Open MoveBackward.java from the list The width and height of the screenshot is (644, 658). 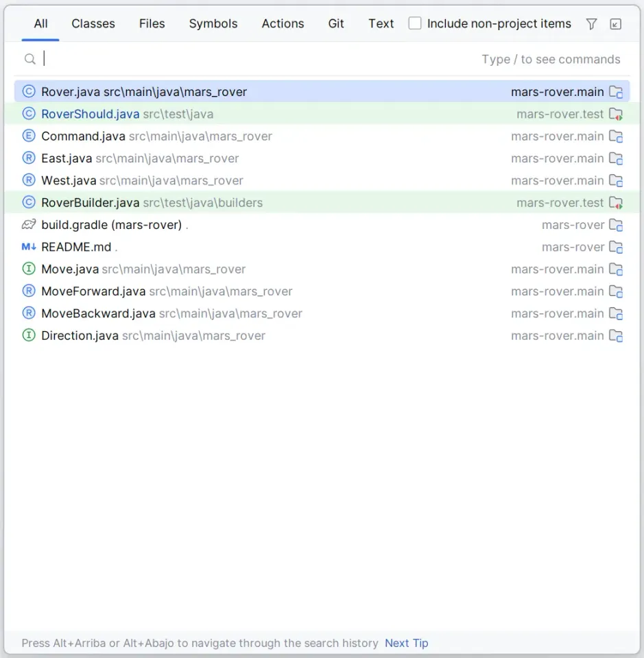click(x=98, y=313)
